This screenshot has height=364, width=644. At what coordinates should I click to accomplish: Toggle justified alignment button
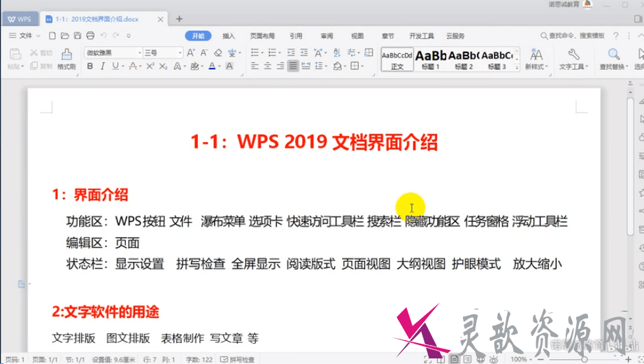293,66
